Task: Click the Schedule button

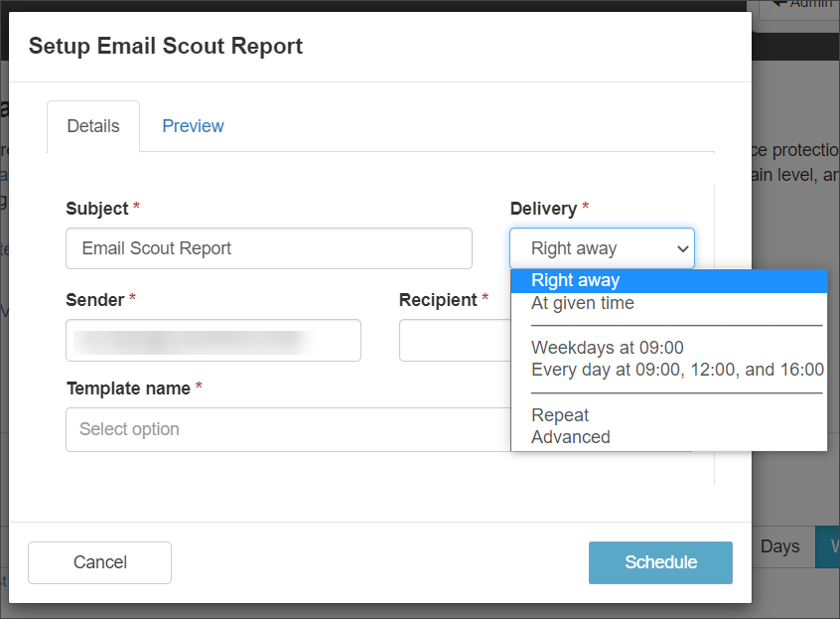Action: (x=660, y=562)
